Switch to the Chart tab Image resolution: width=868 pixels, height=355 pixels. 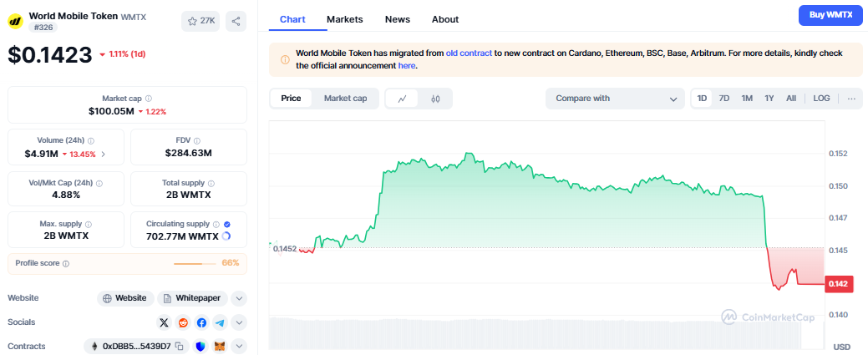(292, 19)
